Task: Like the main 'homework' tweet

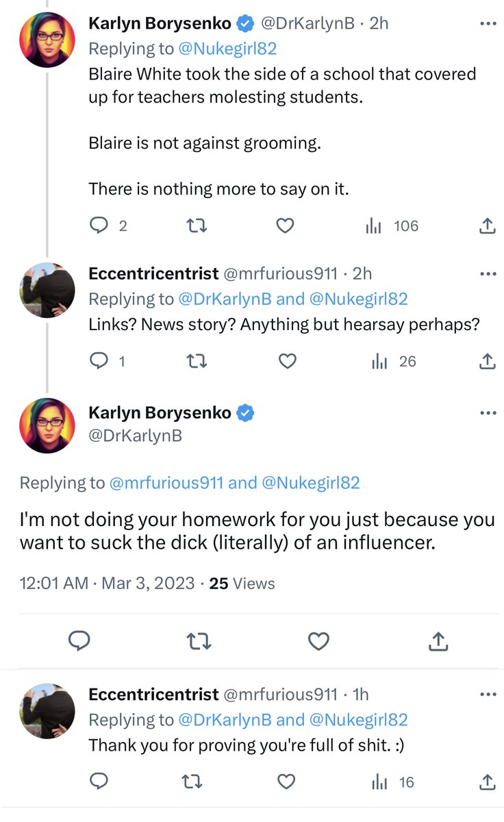Action: (x=318, y=641)
